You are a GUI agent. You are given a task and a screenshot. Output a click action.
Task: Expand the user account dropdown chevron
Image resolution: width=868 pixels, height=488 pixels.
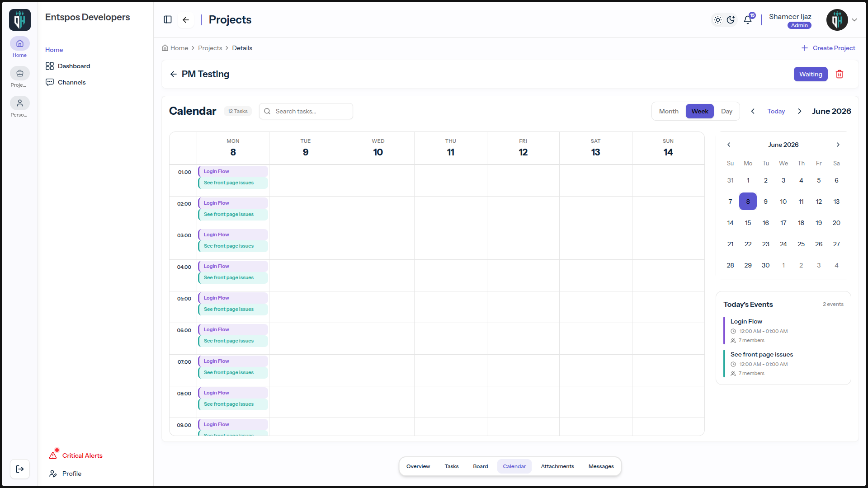pyautogui.click(x=854, y=20)
